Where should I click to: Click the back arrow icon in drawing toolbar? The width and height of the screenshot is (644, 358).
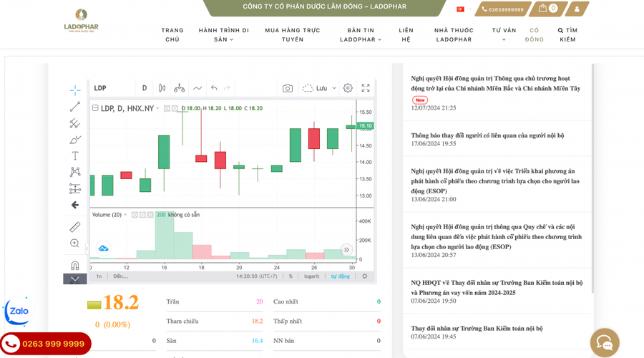tap(74, 205)
